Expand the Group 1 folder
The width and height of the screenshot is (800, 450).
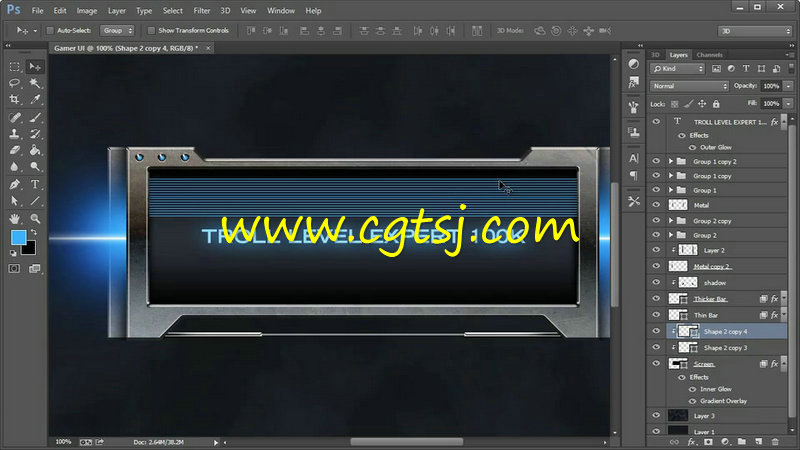(671, 190)
